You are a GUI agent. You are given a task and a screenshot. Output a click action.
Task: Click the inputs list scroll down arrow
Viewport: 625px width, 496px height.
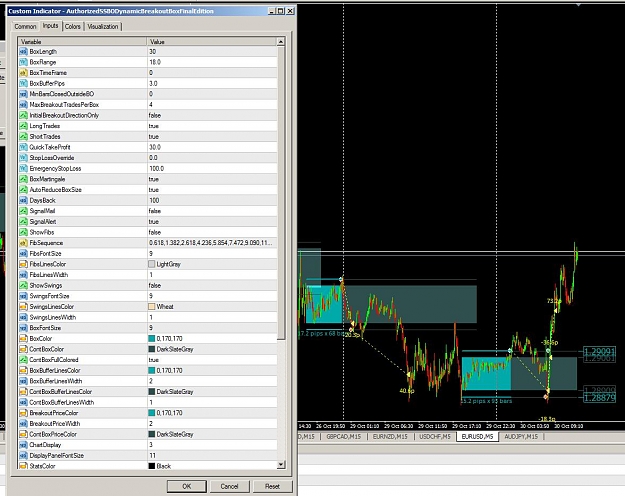click(x=281, y=465)
